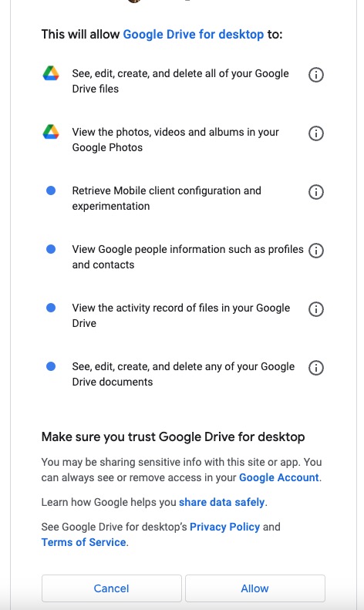Image resolution: width=364 pixels, height=610 pixels.
Task: Click the Cancel button
Action: 112,588
